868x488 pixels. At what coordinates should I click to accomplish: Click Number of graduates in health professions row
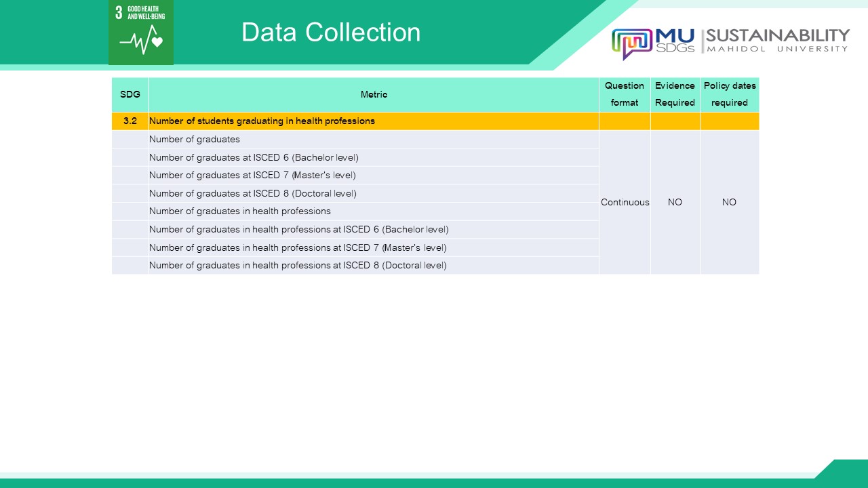coord(240,211)
